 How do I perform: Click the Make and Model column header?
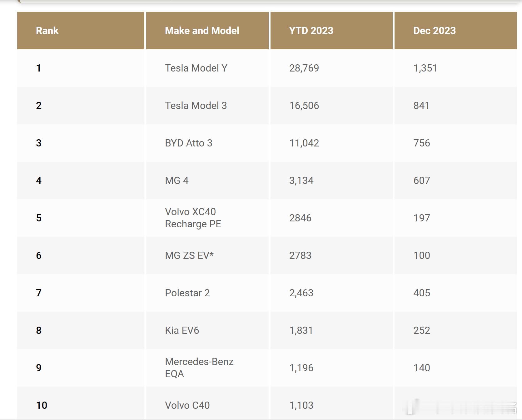[x=207, y=31]
